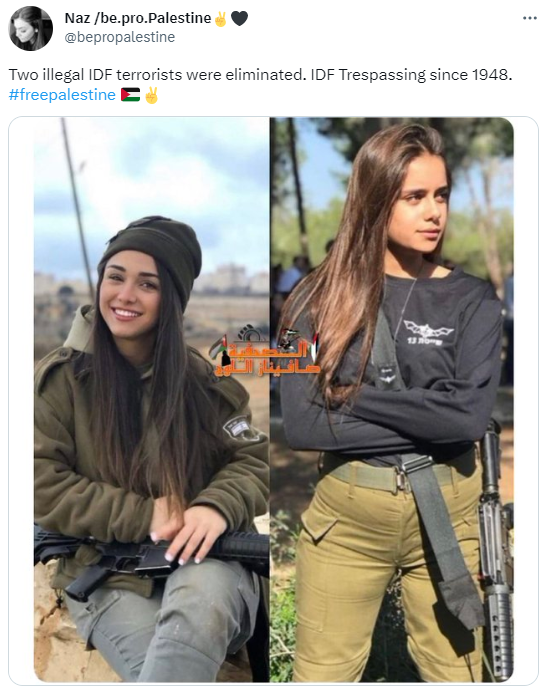This screenshot has width=545, height=690.
Task: Open the Naz /be.pro.Palestine display name
Action: pos(138,18)
